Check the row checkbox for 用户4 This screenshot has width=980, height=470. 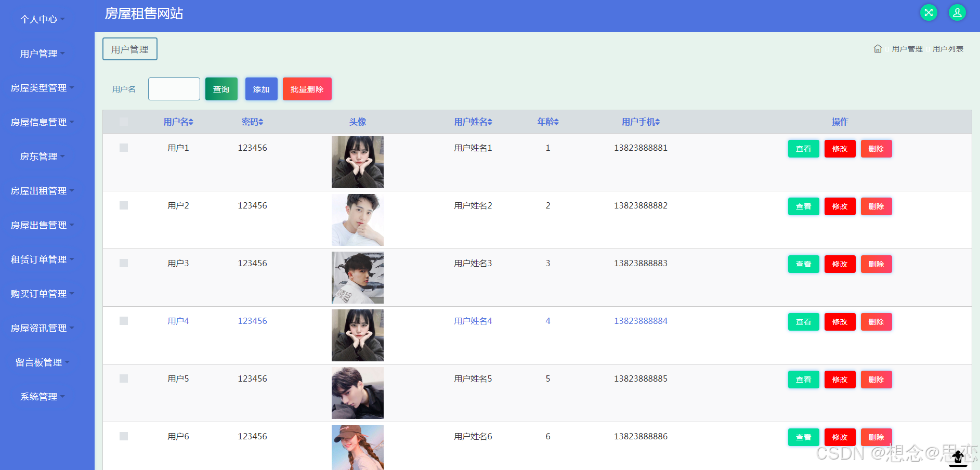(x=124, y=321)
